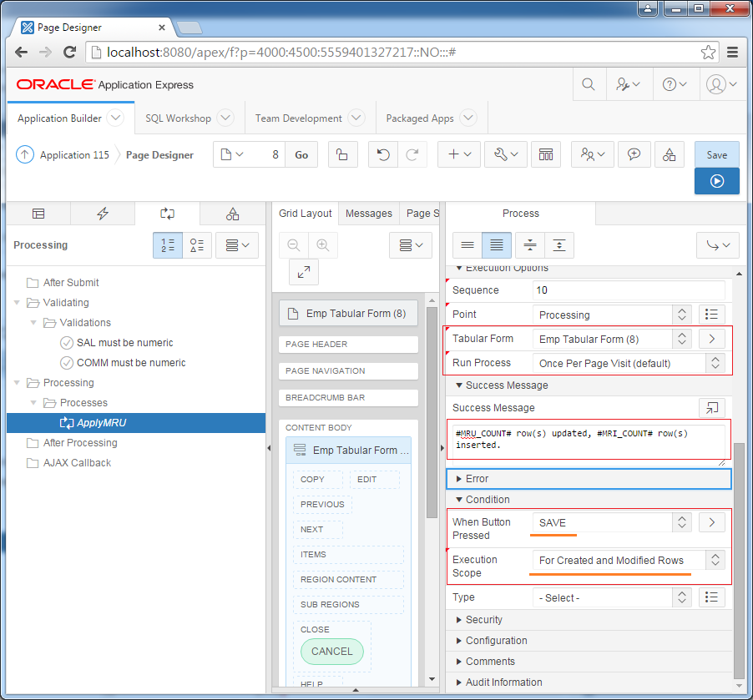Edit the Sequence field value

[628, 290]
